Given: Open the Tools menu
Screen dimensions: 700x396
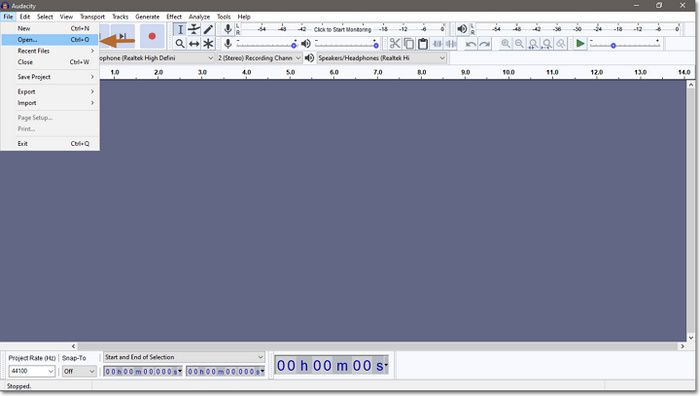Looking at the screenshot, I should point(224,17).
